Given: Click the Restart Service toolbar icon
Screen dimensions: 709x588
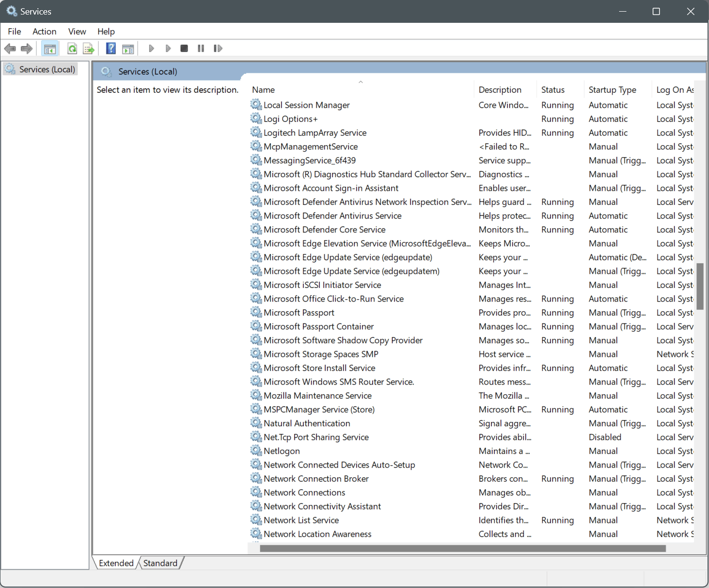Looking at the screenshot, I should [x=218, y=49].
